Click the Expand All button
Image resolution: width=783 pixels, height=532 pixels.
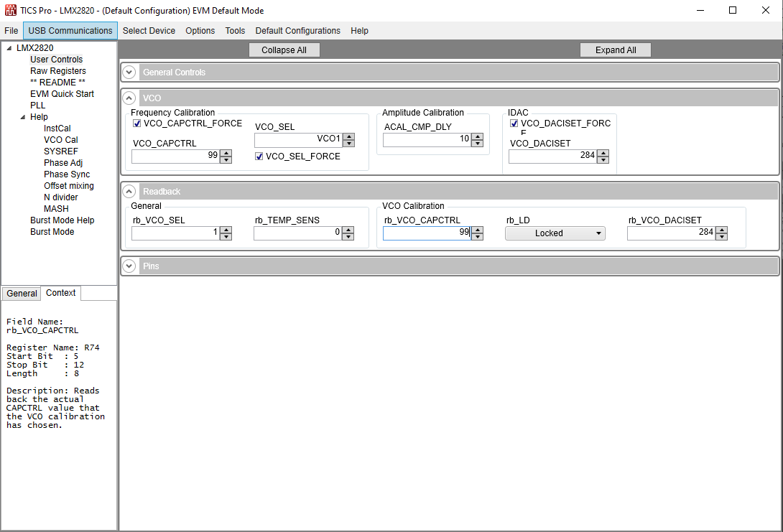point(616,50)
